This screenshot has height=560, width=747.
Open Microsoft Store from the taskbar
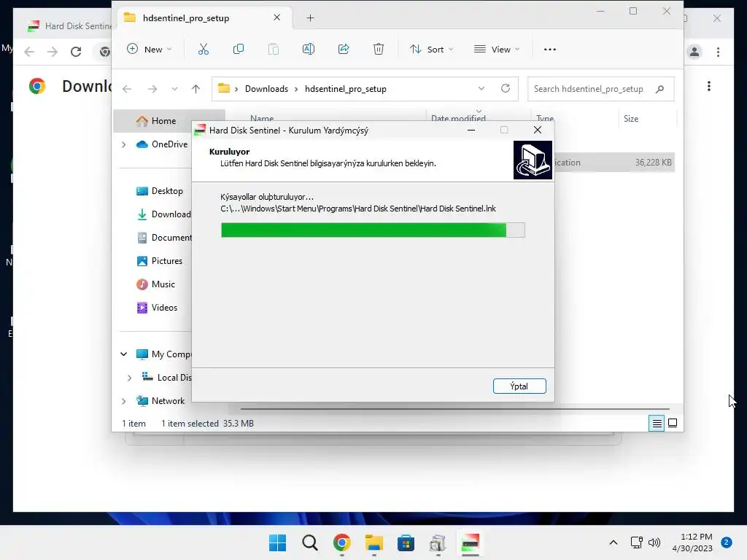406,542
